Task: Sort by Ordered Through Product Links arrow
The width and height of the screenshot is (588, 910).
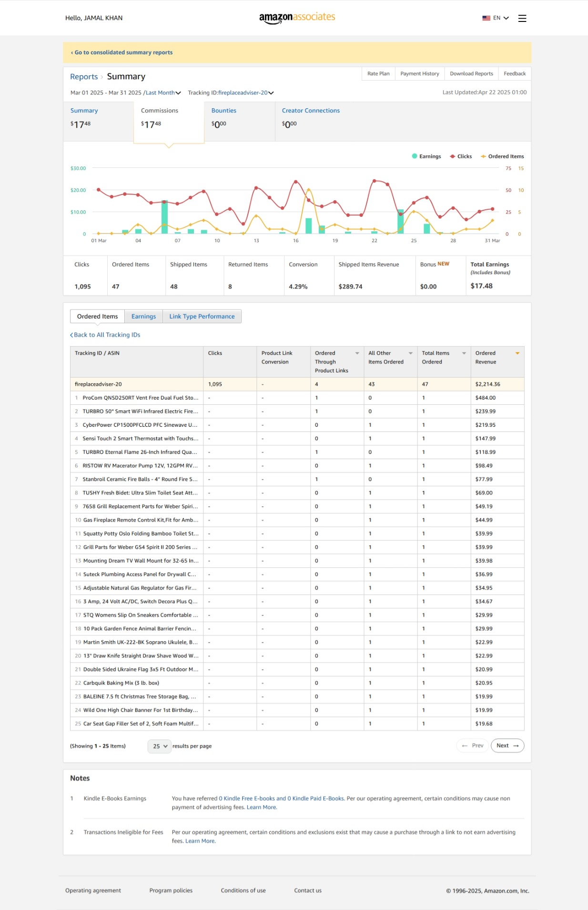Action: tap(357, 353)
